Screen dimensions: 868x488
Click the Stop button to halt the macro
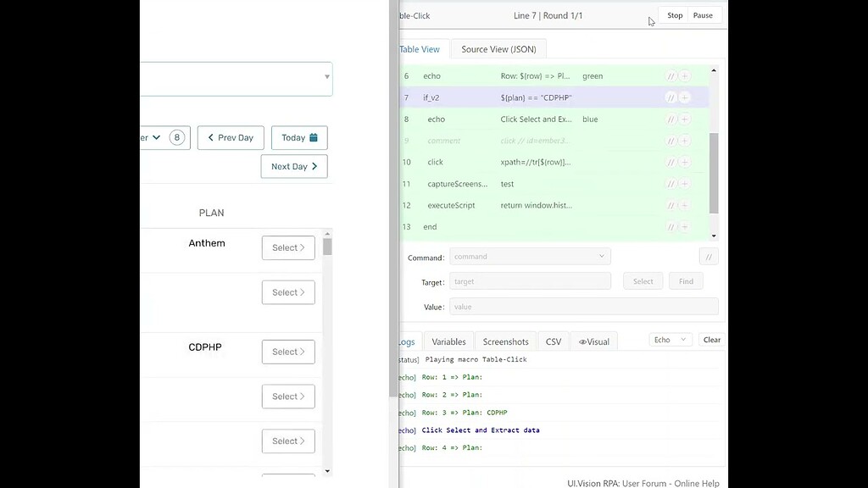pyautogui.click(x=675, y=14)
